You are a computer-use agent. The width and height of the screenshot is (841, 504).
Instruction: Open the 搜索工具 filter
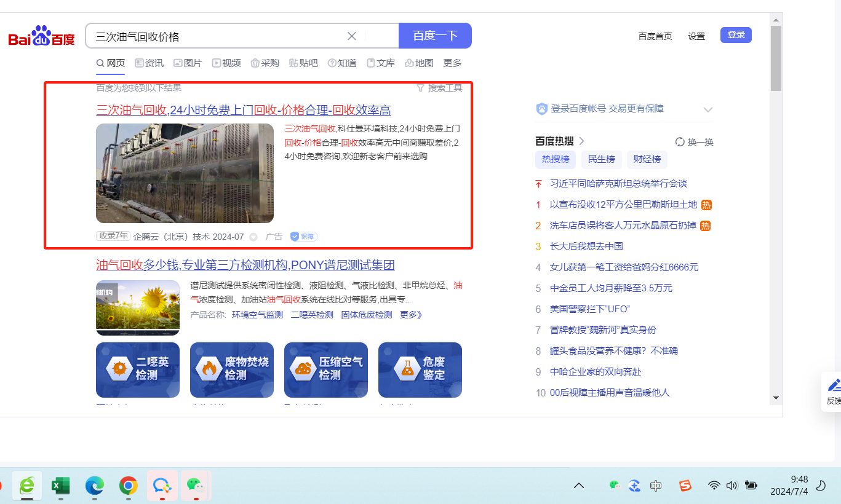[439, 88]
